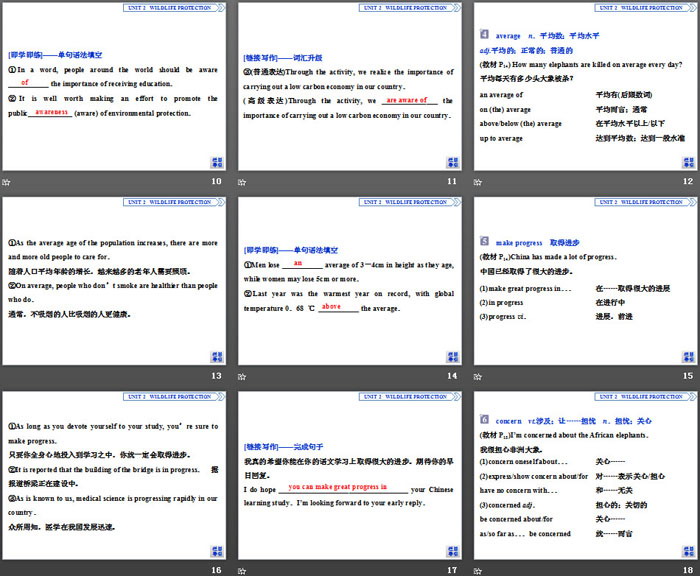The width and height of the screenshot is (700, 576).
Task: Click slide number label '15'
Action: pyautogui.click(x=688, y=376)
